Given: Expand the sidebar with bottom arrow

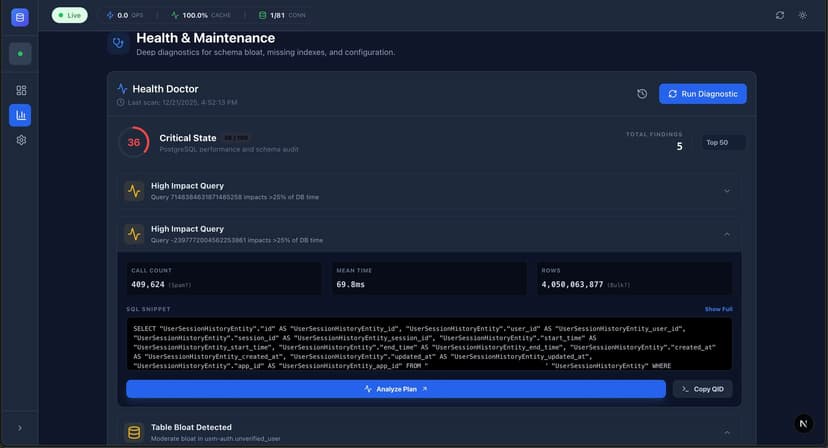Looking at the screenshot, I should [20, 428].
